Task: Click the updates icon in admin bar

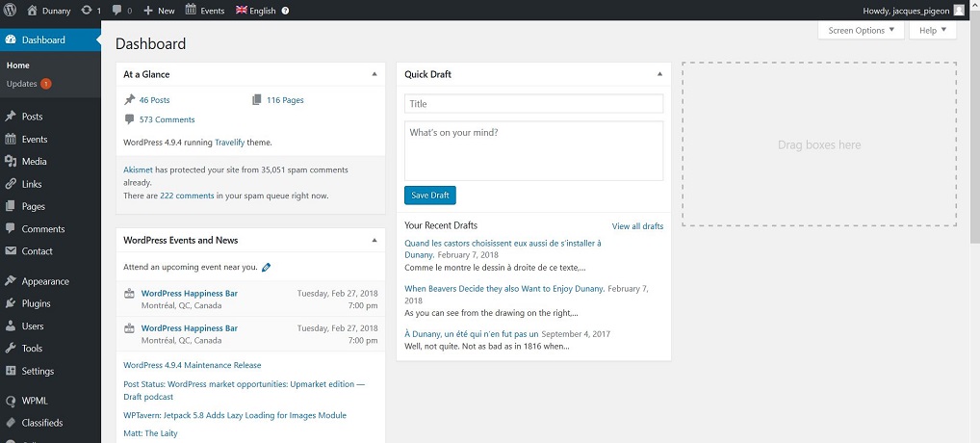Action: click(88, 11)
